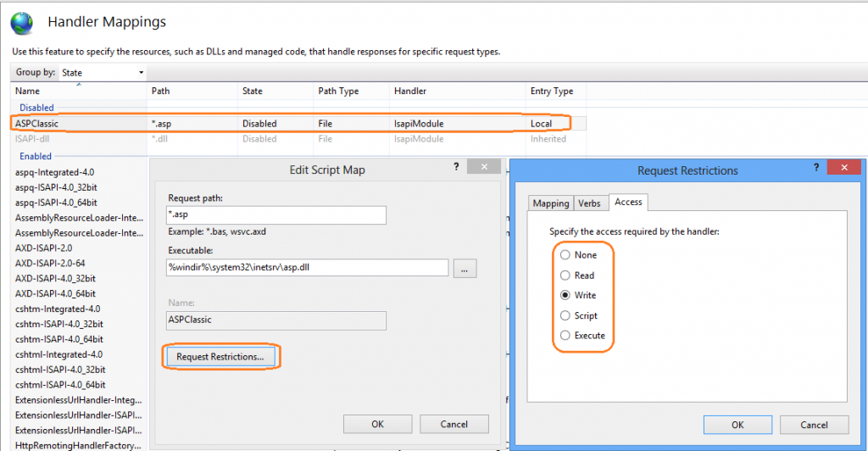The image size is (868, 451).
Task: Select the ISAPI-dll handler row
Action: 298,139
